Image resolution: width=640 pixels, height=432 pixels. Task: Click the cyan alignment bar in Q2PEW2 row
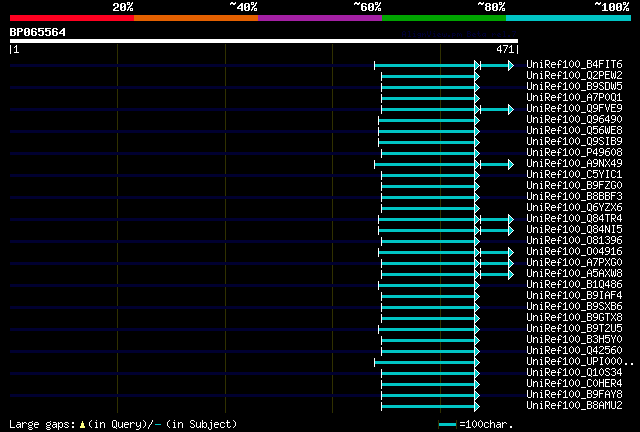click(x=430, y=76)
